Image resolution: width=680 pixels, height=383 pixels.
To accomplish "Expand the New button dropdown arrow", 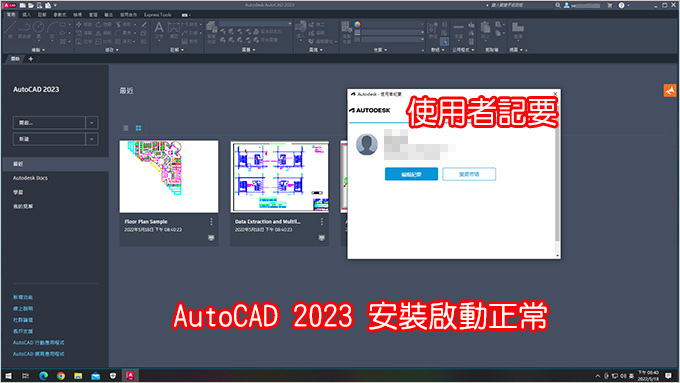I will coord(92,139).
